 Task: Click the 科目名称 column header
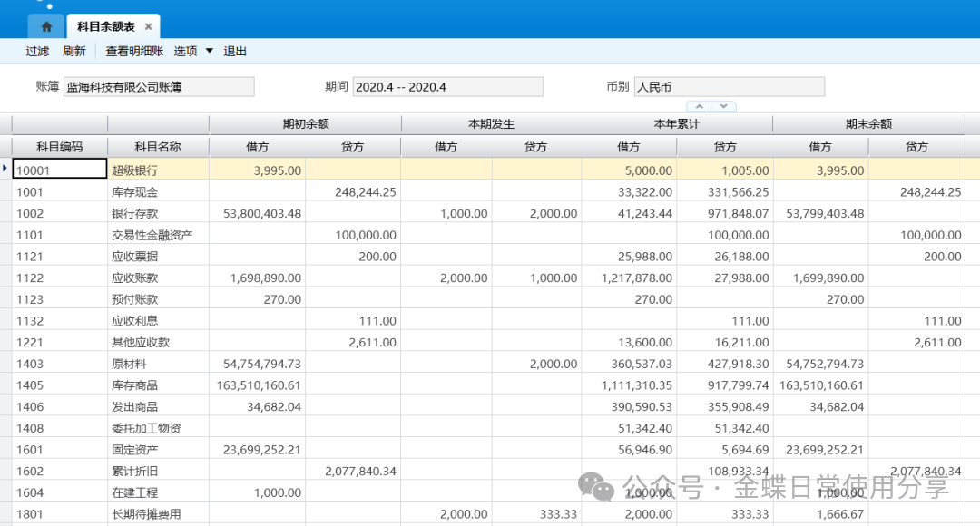[158, 147]
